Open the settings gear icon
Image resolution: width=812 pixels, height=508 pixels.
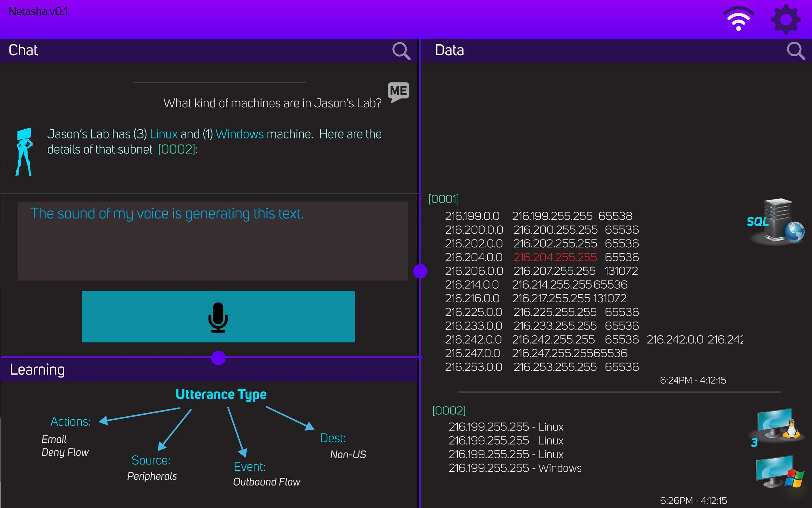[x=785, y=19]
